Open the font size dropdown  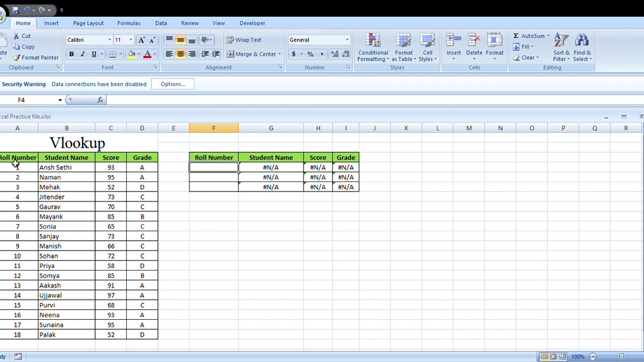[x=131, y=40]
